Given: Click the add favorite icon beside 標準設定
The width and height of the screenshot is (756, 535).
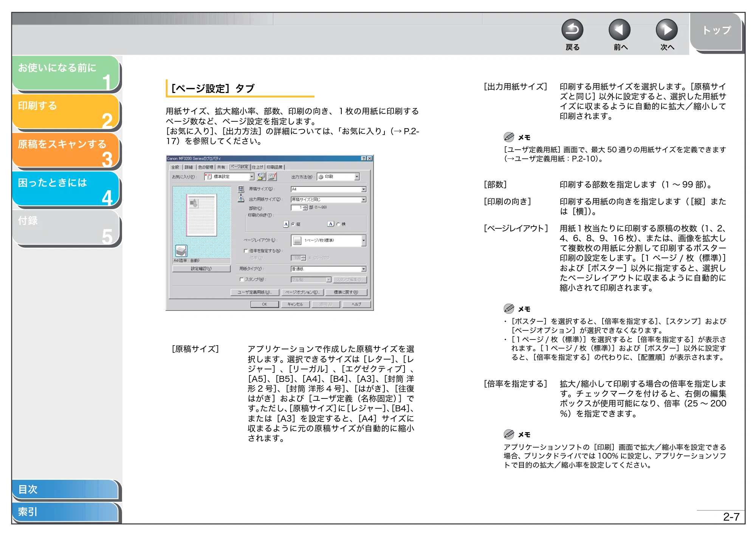Looking at the screenshot, I should (261, 177).
